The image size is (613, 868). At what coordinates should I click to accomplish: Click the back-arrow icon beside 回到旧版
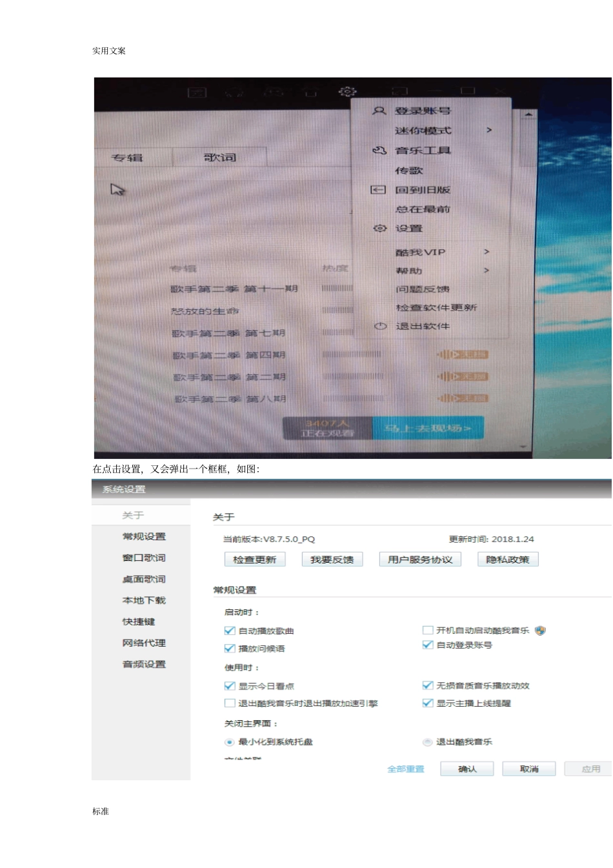point(378,190)
